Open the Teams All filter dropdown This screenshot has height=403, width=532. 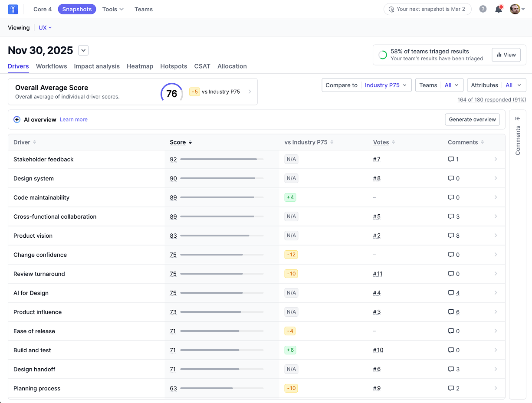tap(439, 85)
